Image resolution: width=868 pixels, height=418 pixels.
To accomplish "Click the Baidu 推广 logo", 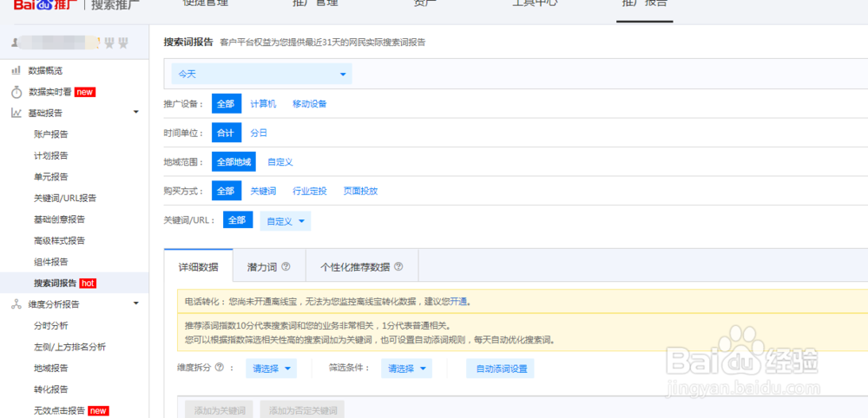I will pos(45,5).
